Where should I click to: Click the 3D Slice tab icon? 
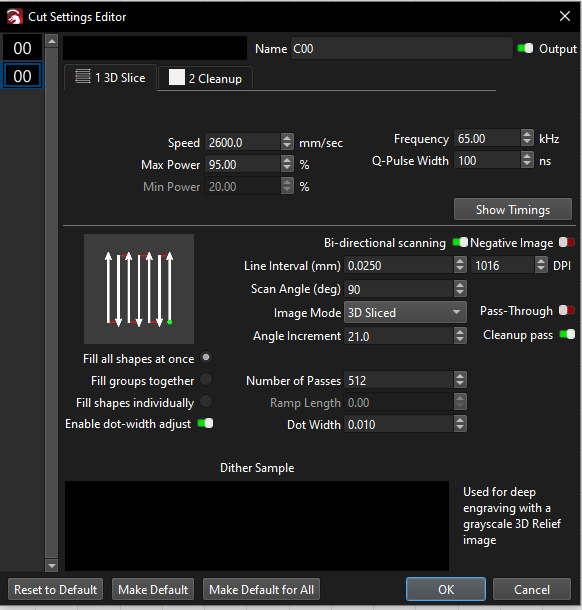coord(82,76)
